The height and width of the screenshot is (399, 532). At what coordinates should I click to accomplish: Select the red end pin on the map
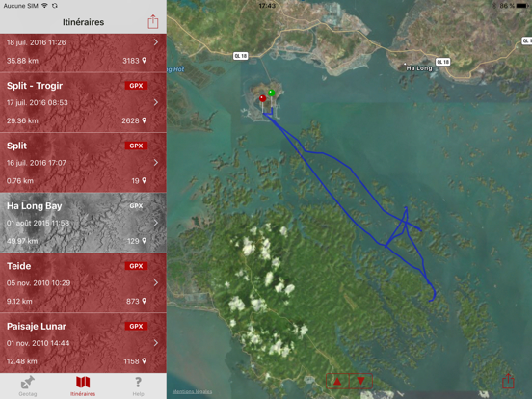coord(262,98)
